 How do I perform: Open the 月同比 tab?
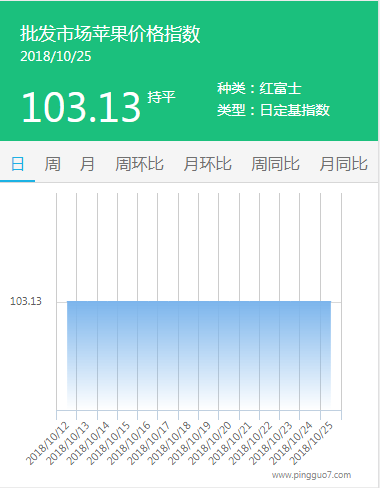(x=343, y=164)
